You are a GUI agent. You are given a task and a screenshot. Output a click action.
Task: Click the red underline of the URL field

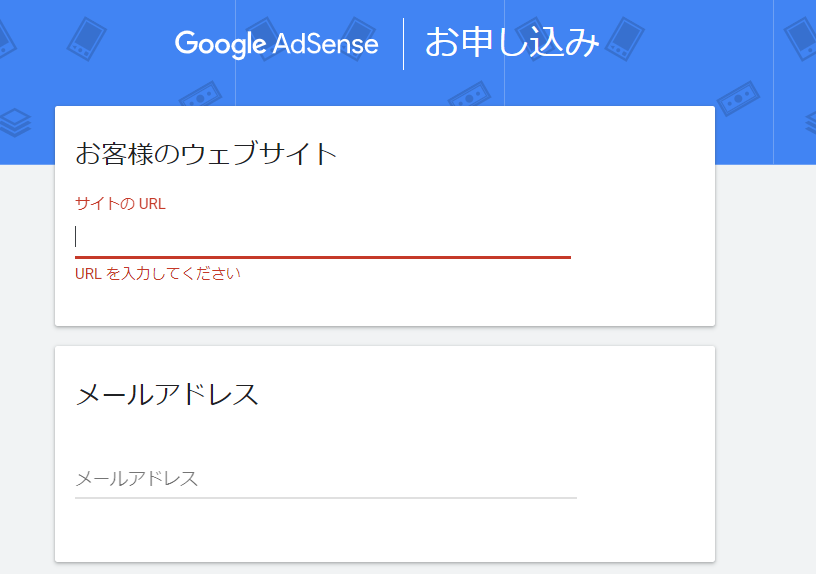pos(322,257)
